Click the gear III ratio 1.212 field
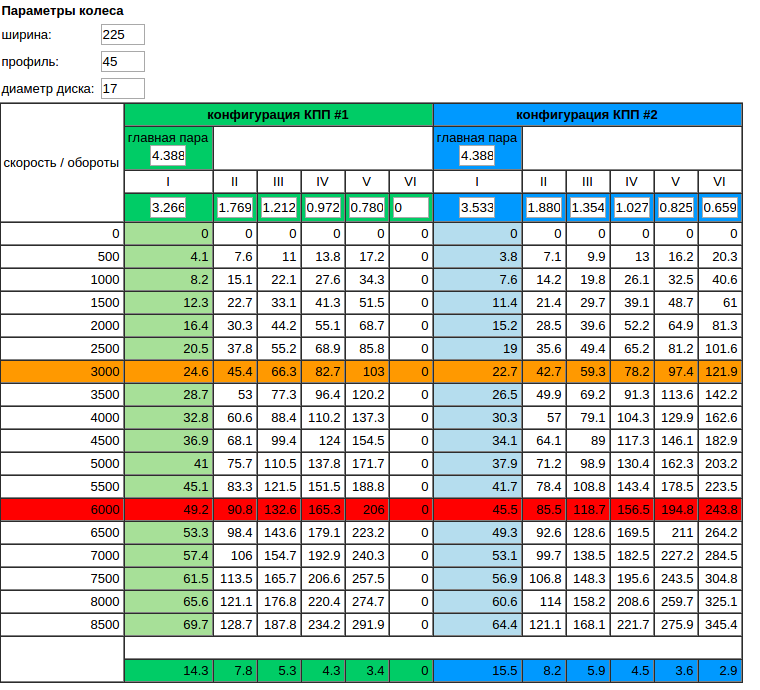Image resolution: width=760 pixels, height=690 pixels. click(279, 208)
